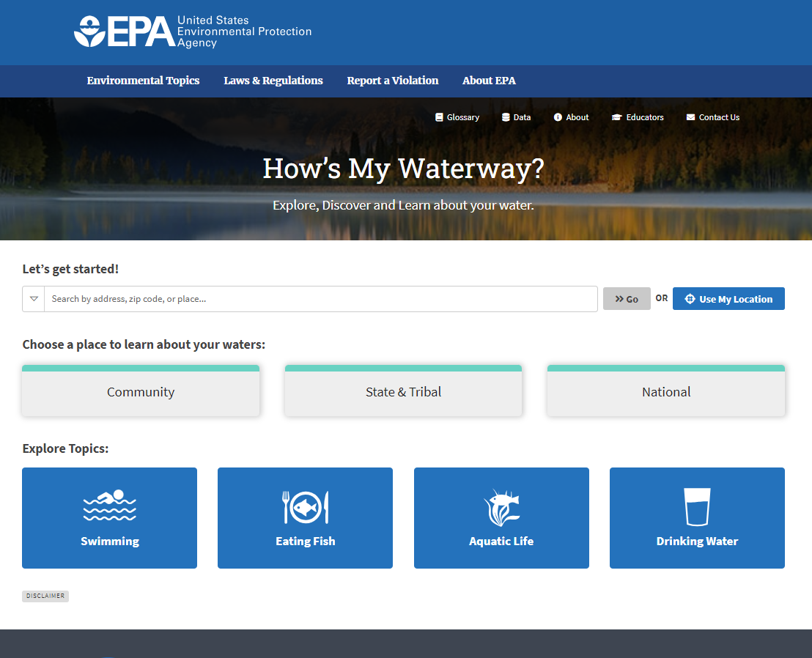Viewport: 812px width, 658px height.
Task: Open the Data link
Action: pyautogui.click(x=517, y=117)
